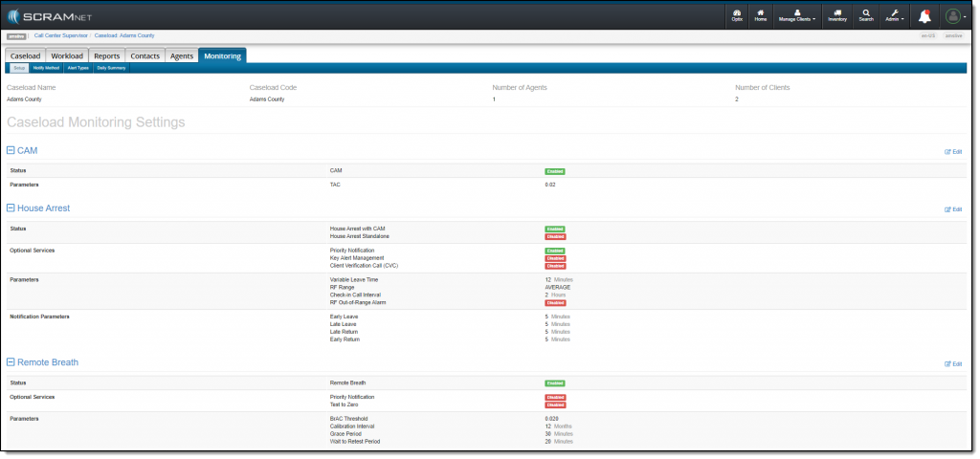The height and width of the screenshot is (459, 980).
Task: Click Edit for Remote Breath settings
Action: [x=952, y=363]
